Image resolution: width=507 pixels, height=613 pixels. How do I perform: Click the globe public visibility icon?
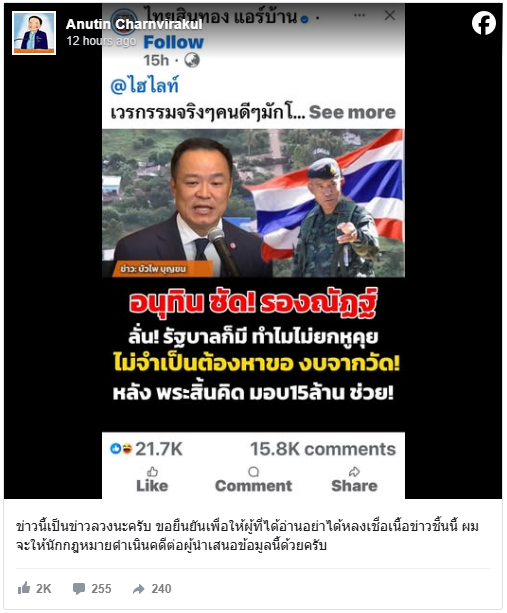tap(192, 60)
